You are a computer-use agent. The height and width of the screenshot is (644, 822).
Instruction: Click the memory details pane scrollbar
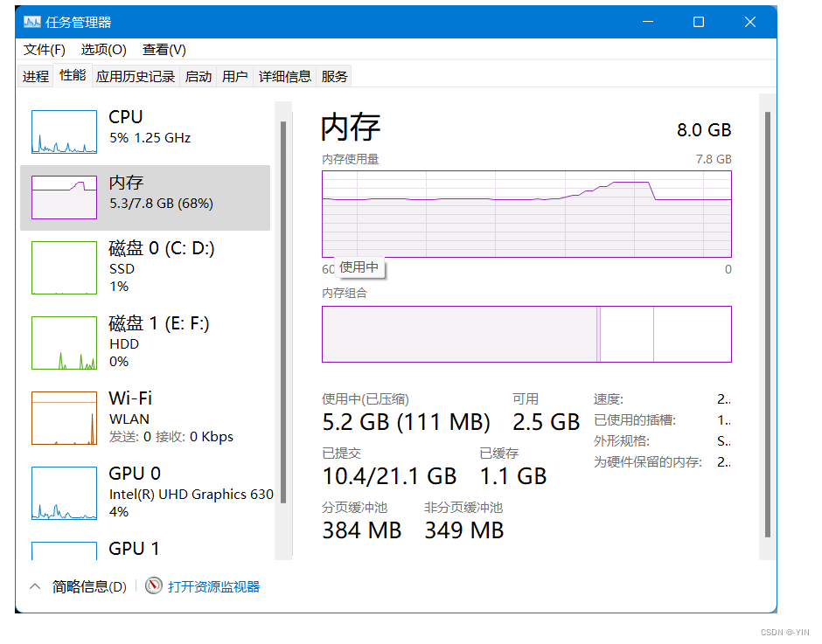(768, 326)
